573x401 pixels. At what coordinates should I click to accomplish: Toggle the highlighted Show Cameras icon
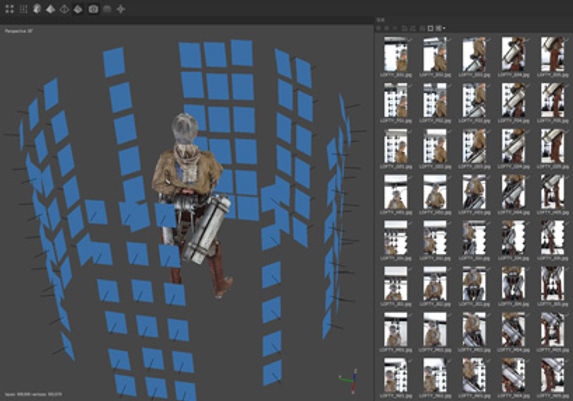point(93,9)
